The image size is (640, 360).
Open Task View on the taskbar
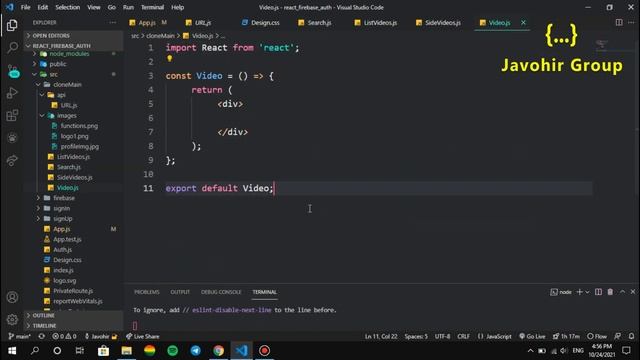[80, 351]
